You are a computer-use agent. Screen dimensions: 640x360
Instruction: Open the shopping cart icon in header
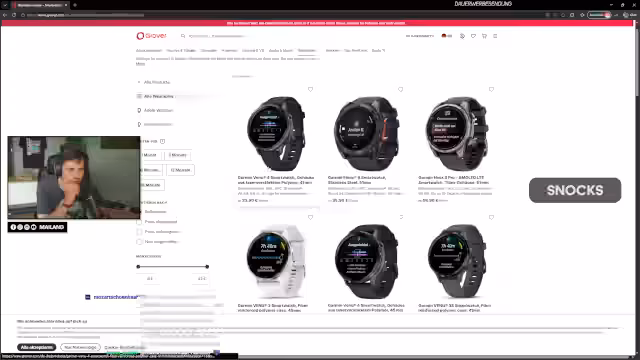point(484,36)
